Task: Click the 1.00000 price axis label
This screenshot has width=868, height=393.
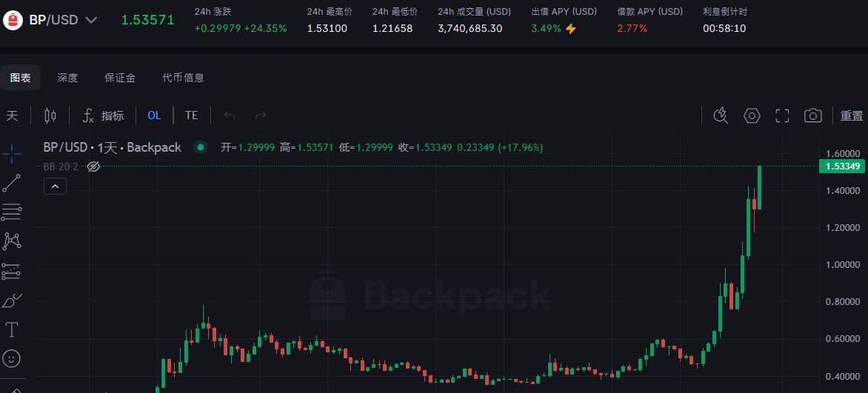Action: tap(843, 264)
